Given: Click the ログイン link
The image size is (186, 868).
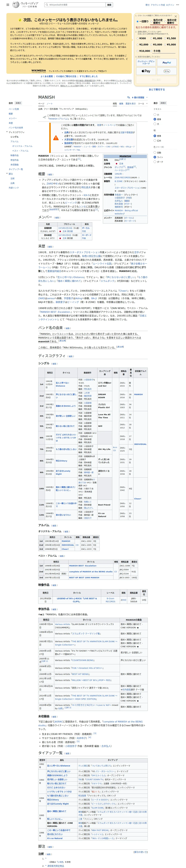Looking at the screenshot, I should tap(170, 5).
